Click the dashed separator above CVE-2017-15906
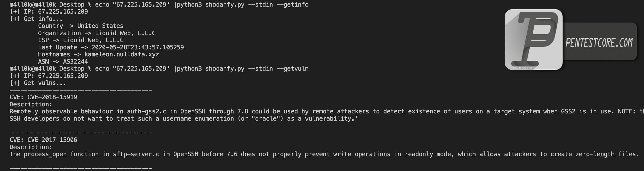This screenshot has width=644, height=171. point(81,133)
